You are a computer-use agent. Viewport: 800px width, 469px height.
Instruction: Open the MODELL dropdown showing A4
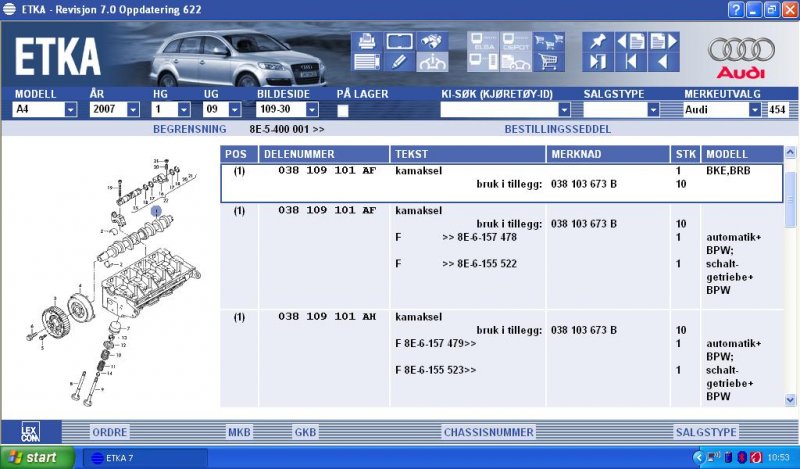(x=71, y=110)
